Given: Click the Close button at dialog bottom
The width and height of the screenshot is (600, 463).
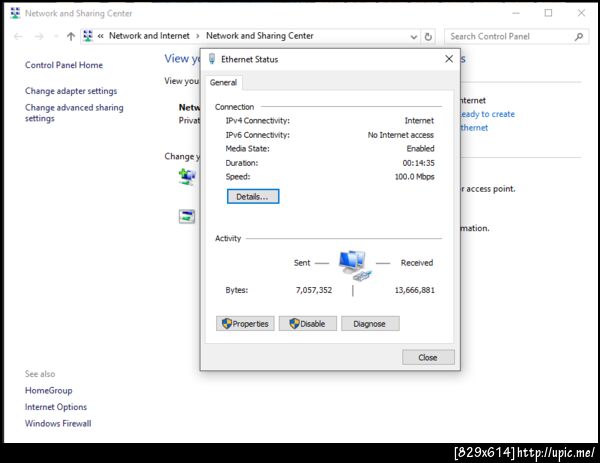Looking at the screenshot, I should point(428,357).
